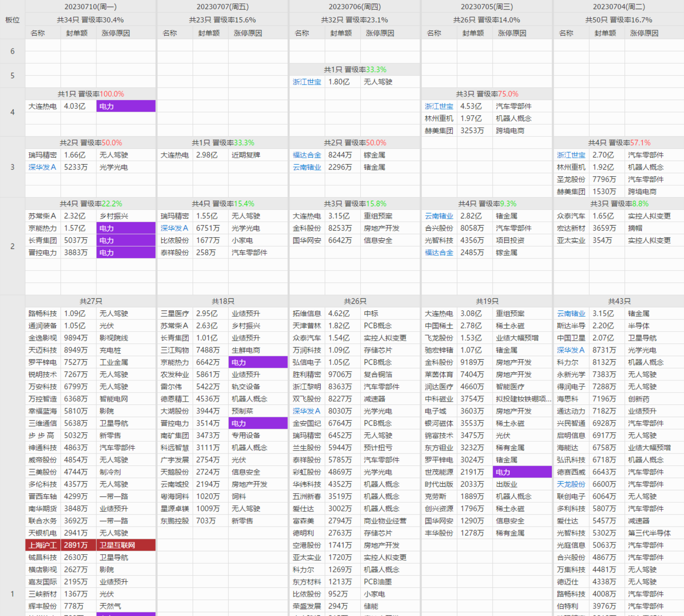
Task: Select 东鹏控股 name cell
Action: [175, 521]
